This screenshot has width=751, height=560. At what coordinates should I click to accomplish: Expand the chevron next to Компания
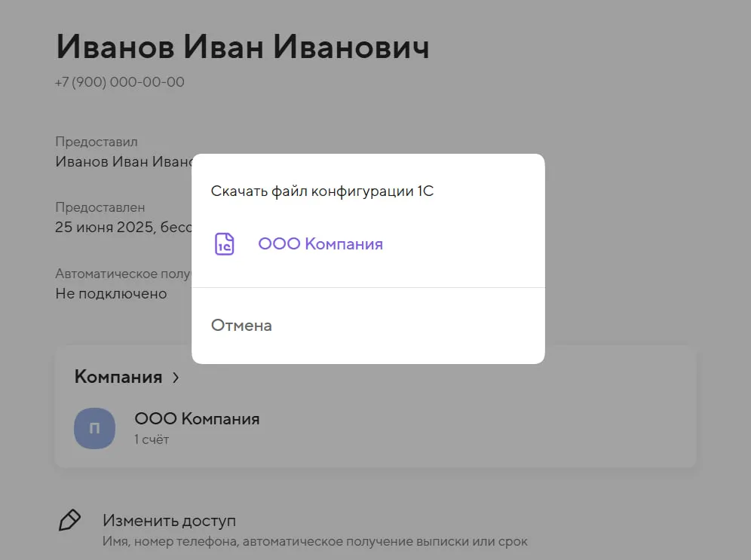(x=176, y=378)
